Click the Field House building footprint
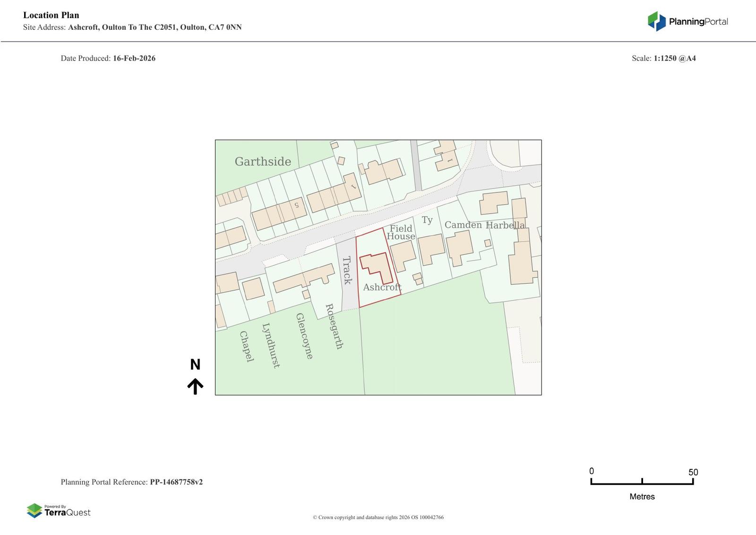756x535 pixels. 403,256
